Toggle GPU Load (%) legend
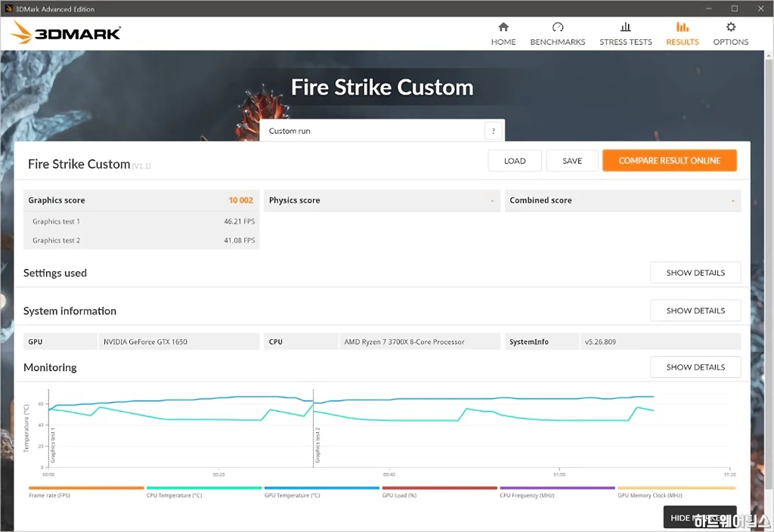 point(399,495)
